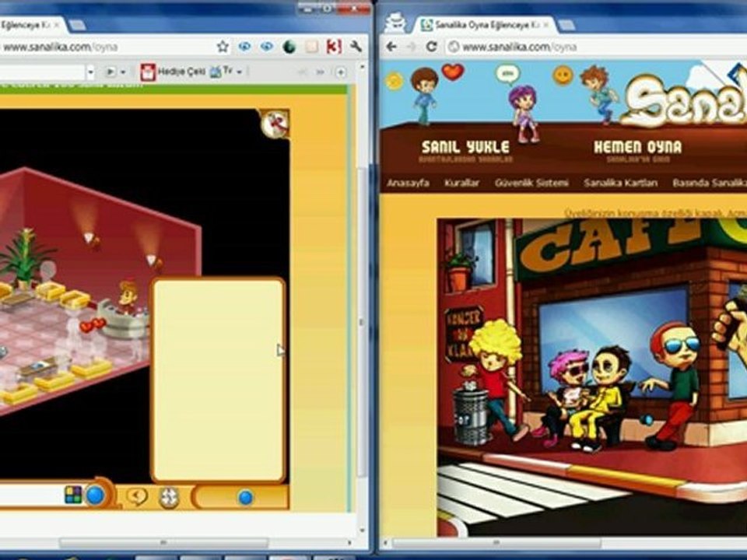Click red heart icon in site header
This screenshot has height=560, width=747.
(453, 72)
